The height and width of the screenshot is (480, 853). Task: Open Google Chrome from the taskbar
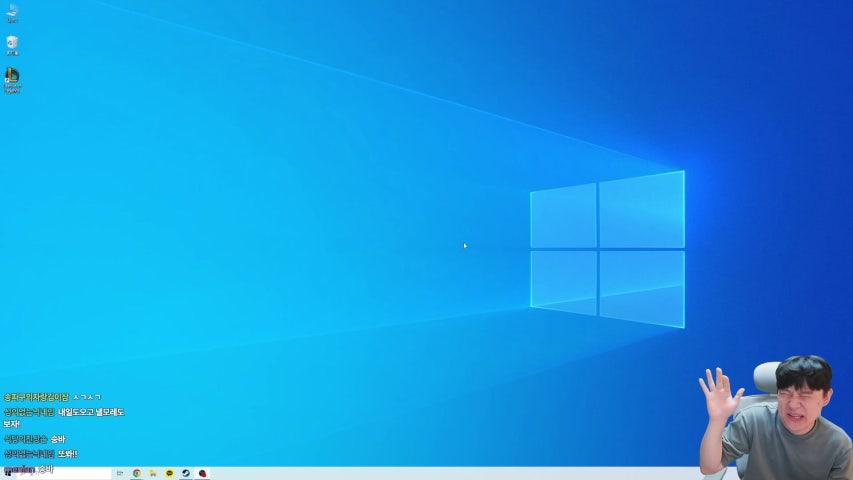coord(137,473)
